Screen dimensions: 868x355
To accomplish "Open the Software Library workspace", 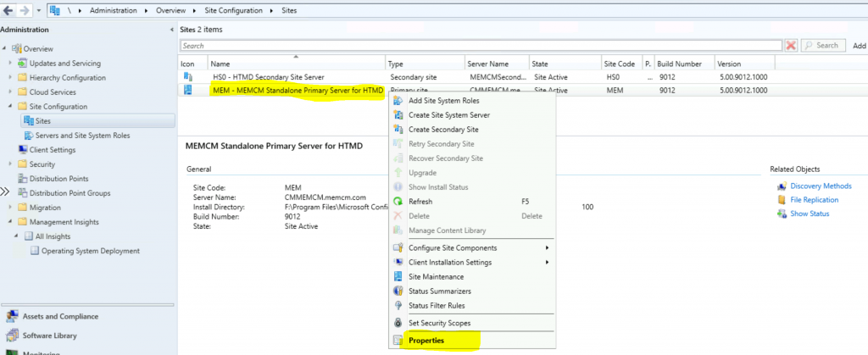I will (49, 336).
